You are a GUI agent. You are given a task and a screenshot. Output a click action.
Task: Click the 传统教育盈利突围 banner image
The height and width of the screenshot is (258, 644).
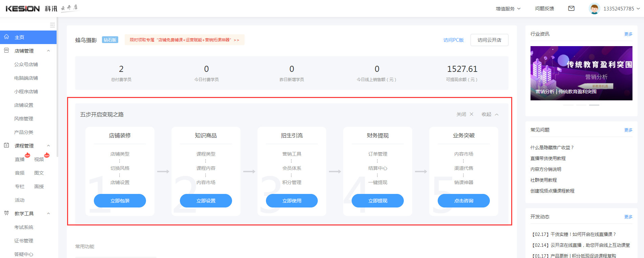581,73
